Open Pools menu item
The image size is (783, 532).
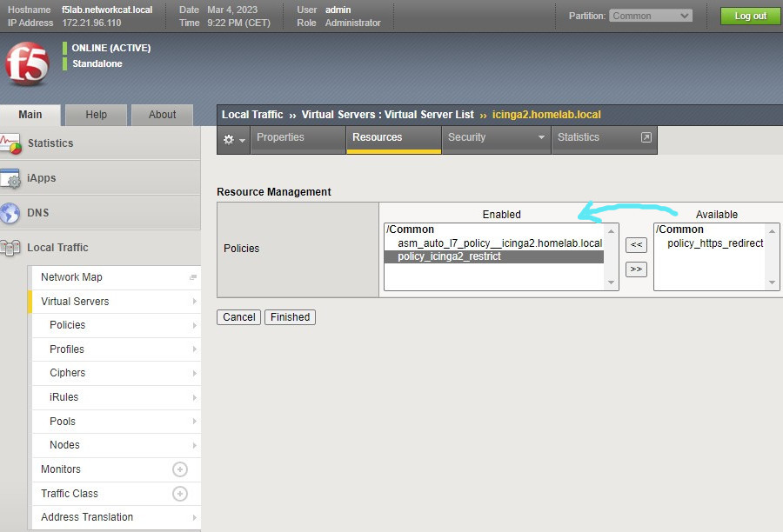(x=117, y=422)
